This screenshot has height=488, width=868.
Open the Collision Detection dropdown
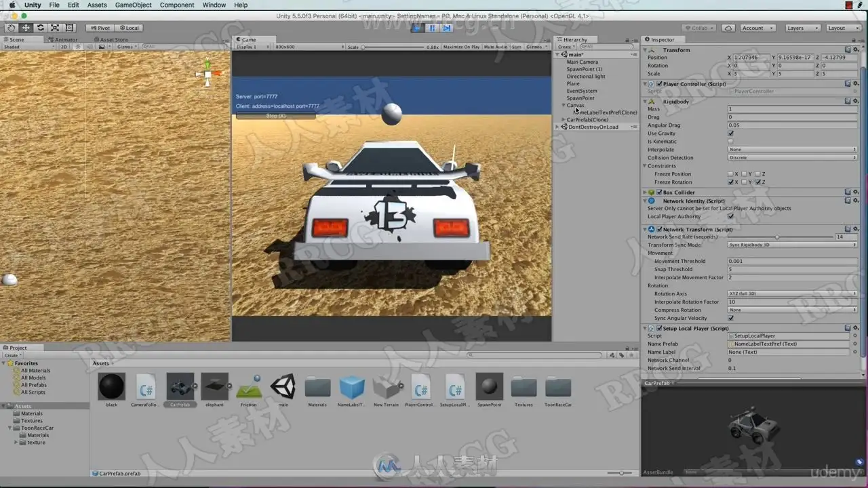792,158
